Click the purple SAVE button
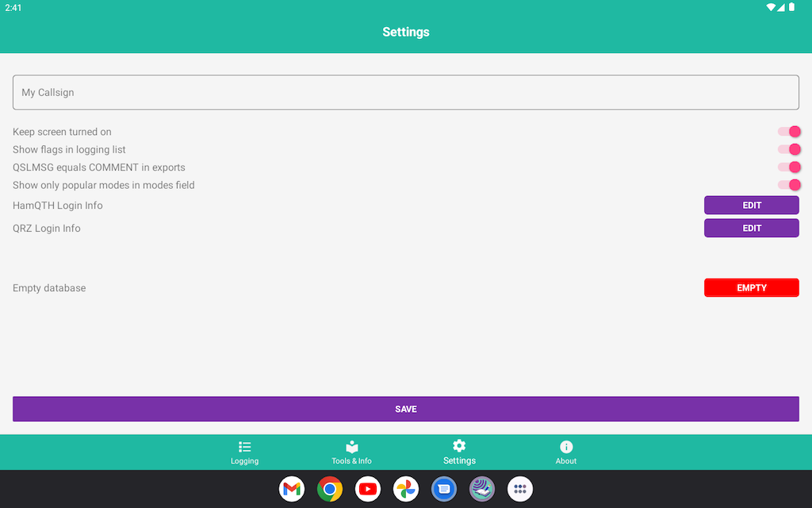This screenshot has width=812, height=508. coord(406,409)
